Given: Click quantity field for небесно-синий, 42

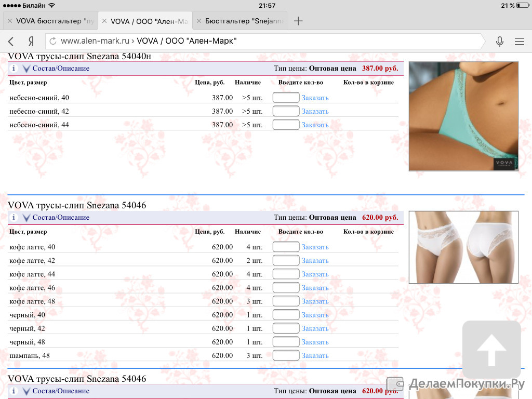Looking at the screenshot, I should pyautogui.click(x=286, y=111).
